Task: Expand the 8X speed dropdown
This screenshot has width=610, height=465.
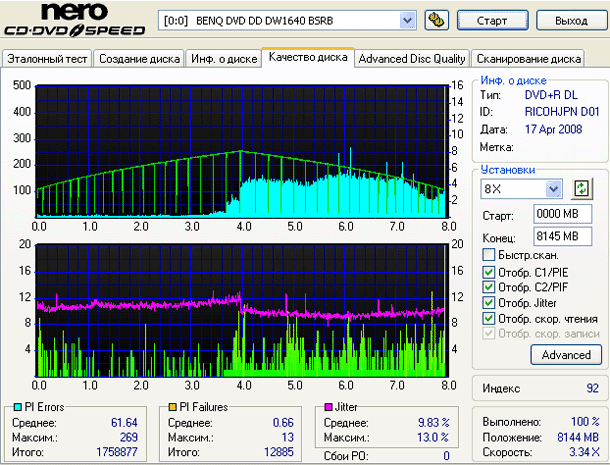Action: pos(553,189)
